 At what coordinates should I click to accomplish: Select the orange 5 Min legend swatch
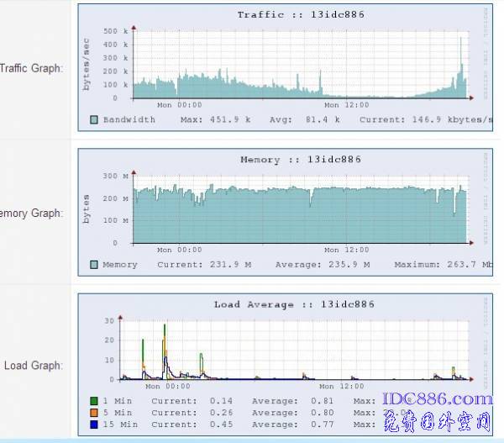93,414
